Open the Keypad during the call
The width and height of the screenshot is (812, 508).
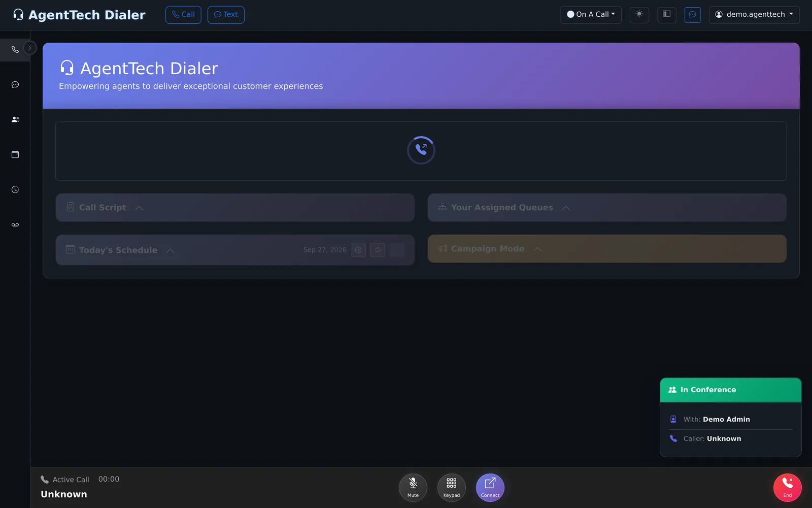click(x=451, y=488)
